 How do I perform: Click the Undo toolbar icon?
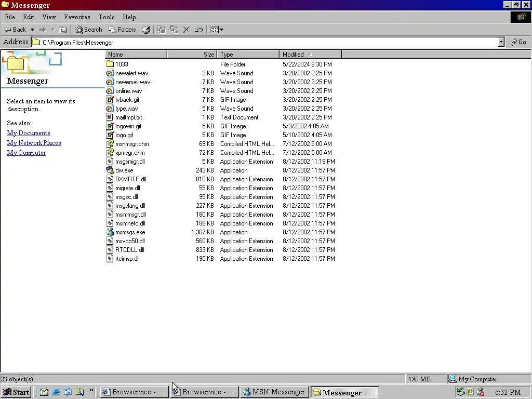(198, 30)
